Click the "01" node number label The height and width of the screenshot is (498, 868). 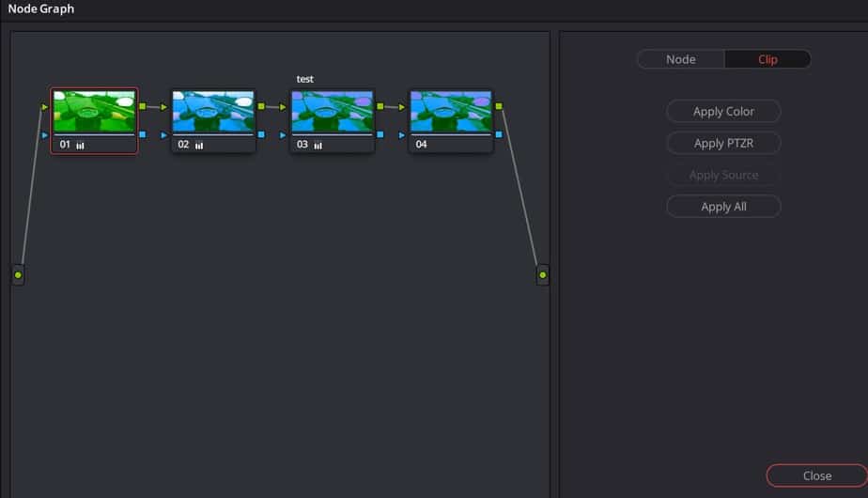coord(65,145)
